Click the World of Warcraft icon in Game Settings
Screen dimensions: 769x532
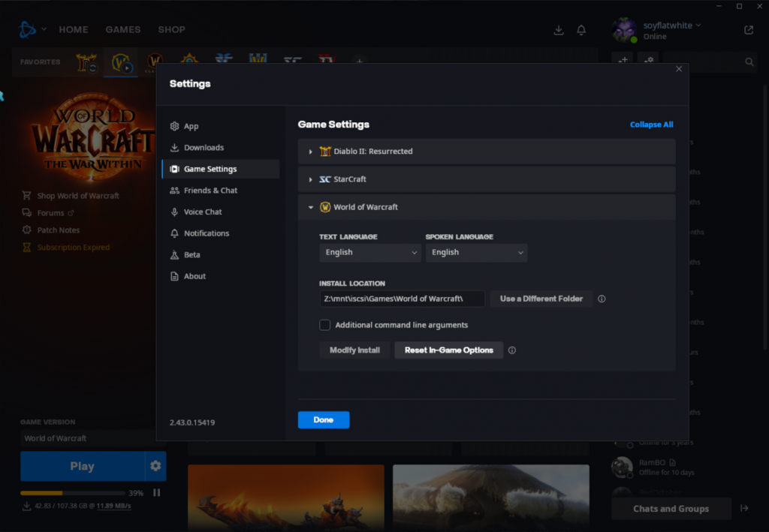tap(324, 207)
